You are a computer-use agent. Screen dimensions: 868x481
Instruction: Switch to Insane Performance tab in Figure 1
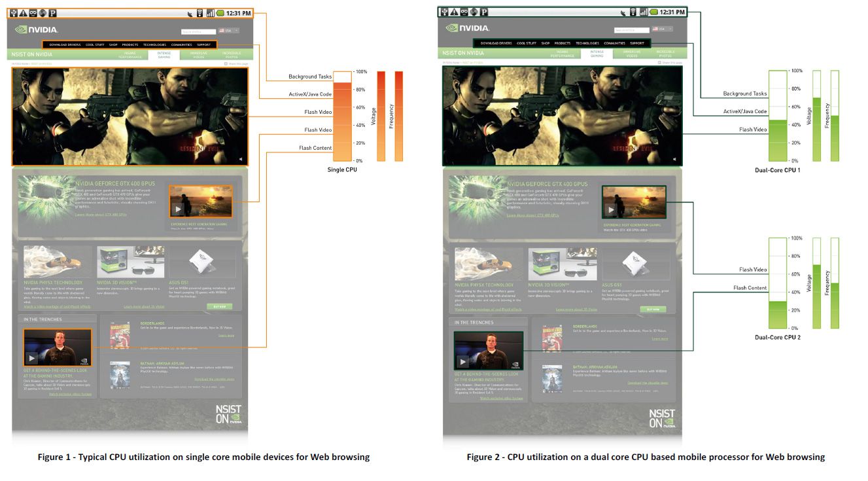click(x=130, y=55)
